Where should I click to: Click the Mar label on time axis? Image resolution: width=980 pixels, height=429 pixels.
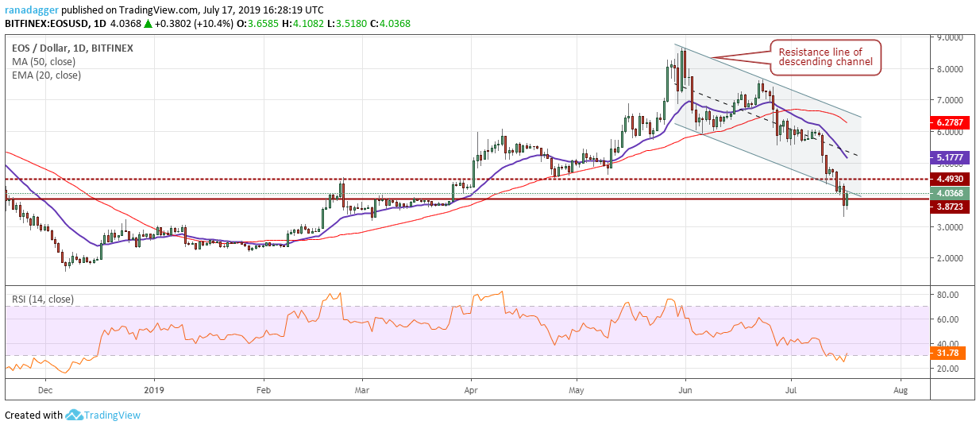tap(362, 391)
